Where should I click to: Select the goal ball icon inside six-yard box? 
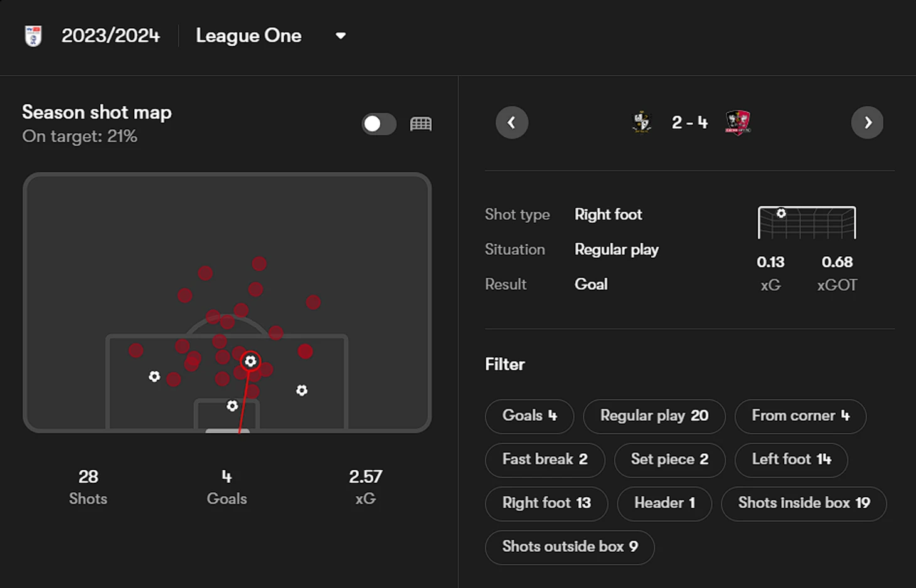coord(232,406)
